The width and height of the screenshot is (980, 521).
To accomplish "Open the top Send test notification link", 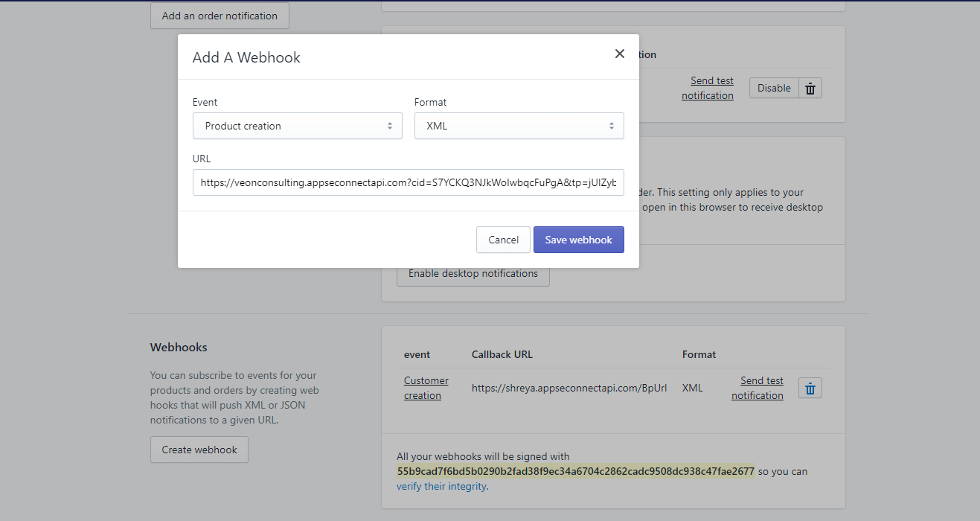I will (x=708, y=87).
